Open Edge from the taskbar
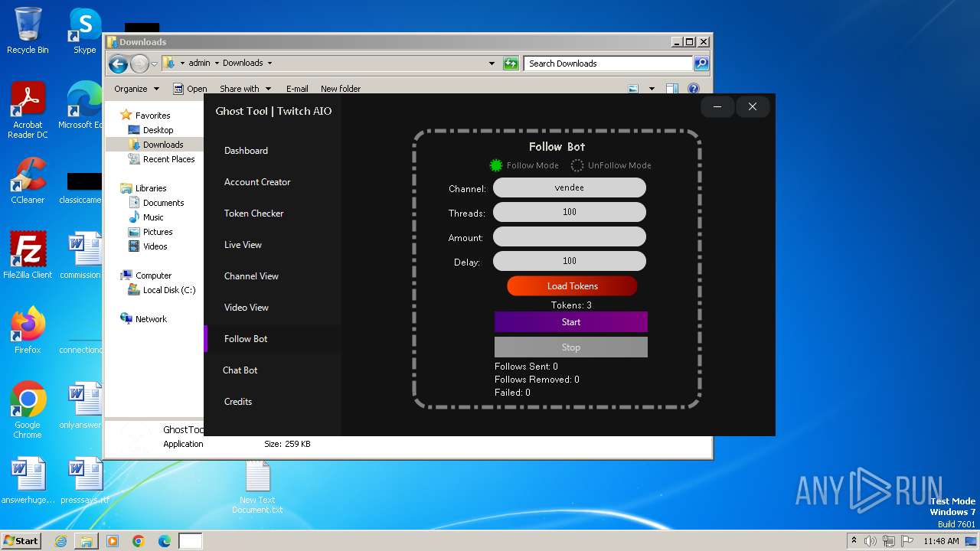The height and width of the screenshot is (551, 980). tap(165, 541)
